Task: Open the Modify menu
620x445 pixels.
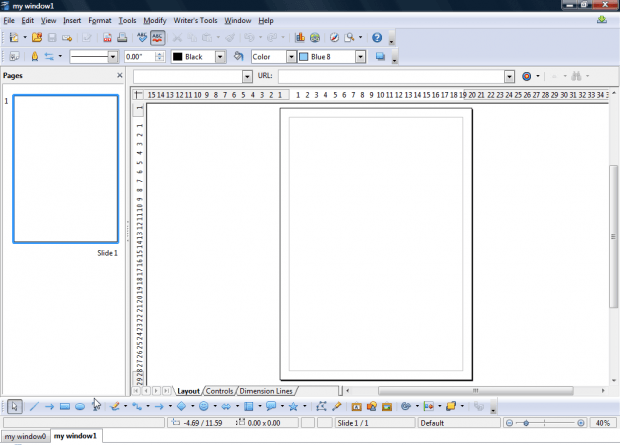Action: pyautogui.click(x=155, y=21)
